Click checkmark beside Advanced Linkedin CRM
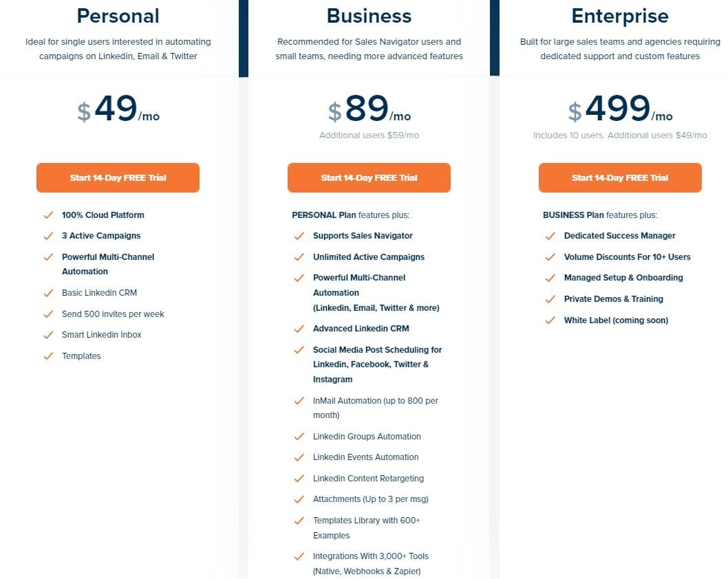Screen dimensions: 728x579 (x=299, y=329)
